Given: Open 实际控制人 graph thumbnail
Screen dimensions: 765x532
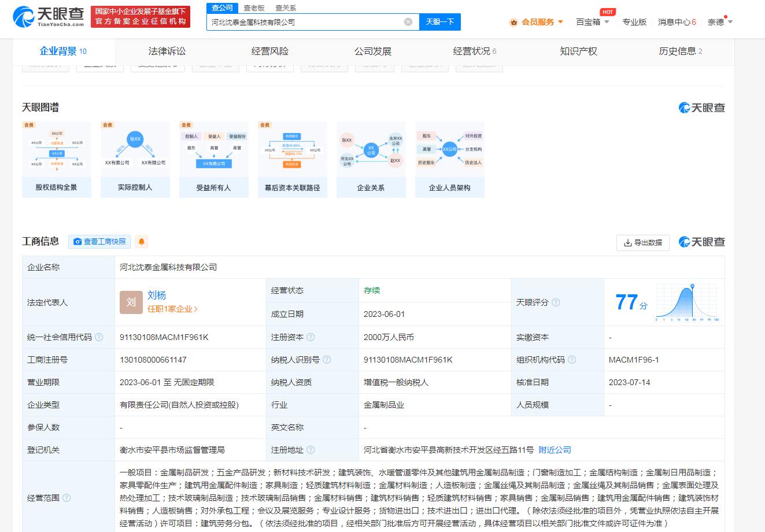Looking at the screenshot, I should coord(135,159).
